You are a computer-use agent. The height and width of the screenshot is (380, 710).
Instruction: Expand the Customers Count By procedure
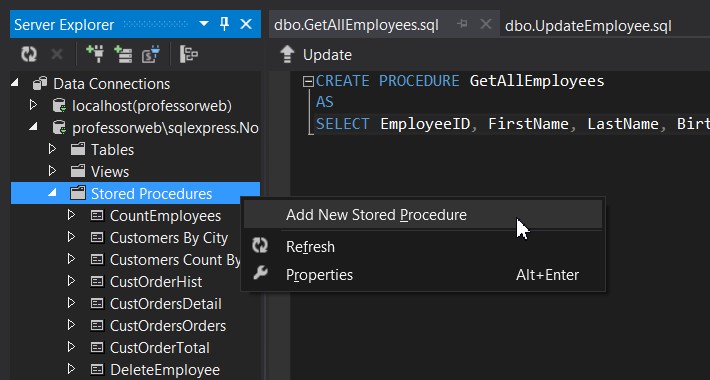tap(71, 259)
